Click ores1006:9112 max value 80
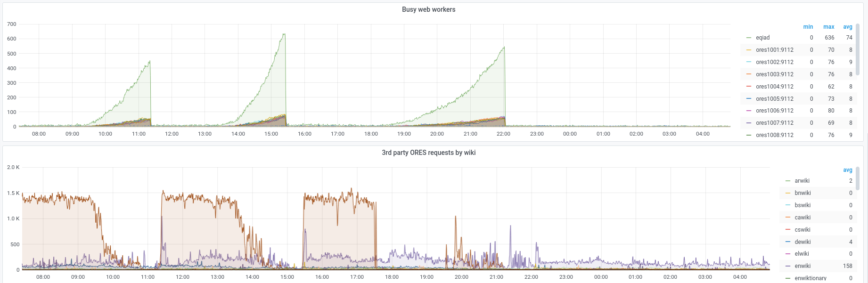Screen dimensions: 868x283 coord(831,111)
